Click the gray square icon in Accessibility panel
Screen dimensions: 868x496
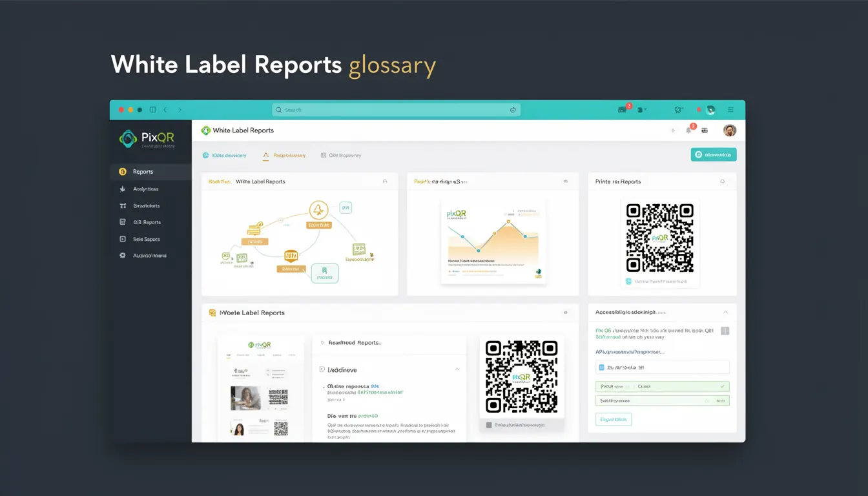coord(725,331)
